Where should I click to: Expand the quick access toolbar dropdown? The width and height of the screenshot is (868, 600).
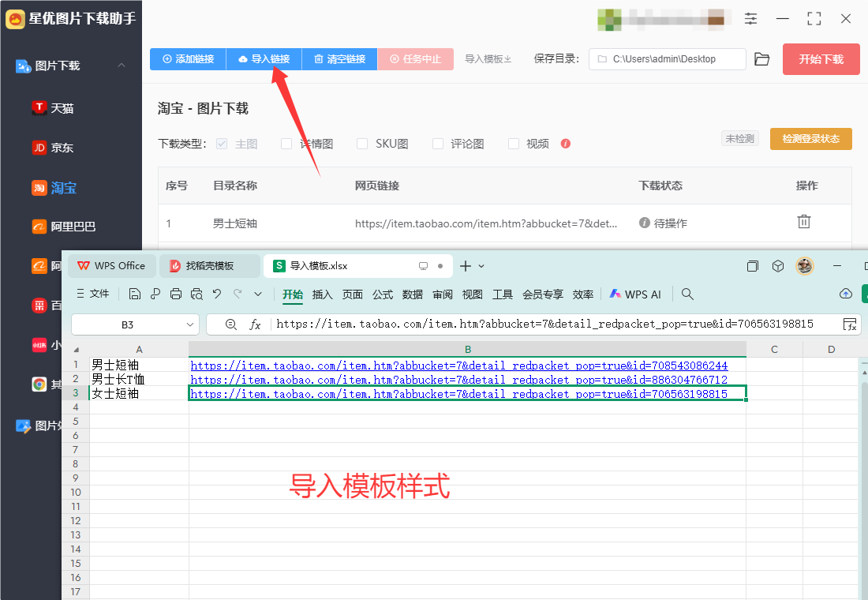(258, 294)
